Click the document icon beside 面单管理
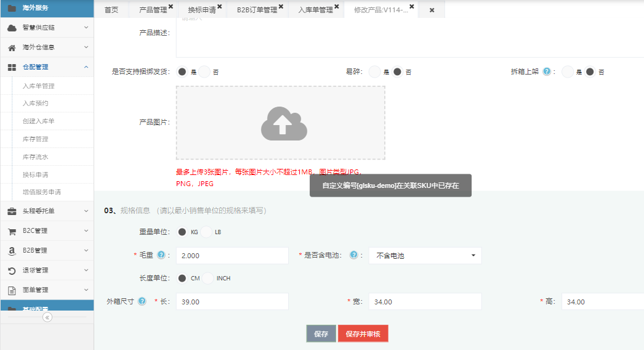Image resolution: width=644 pixels, height=350 pixels. [12, 290]
